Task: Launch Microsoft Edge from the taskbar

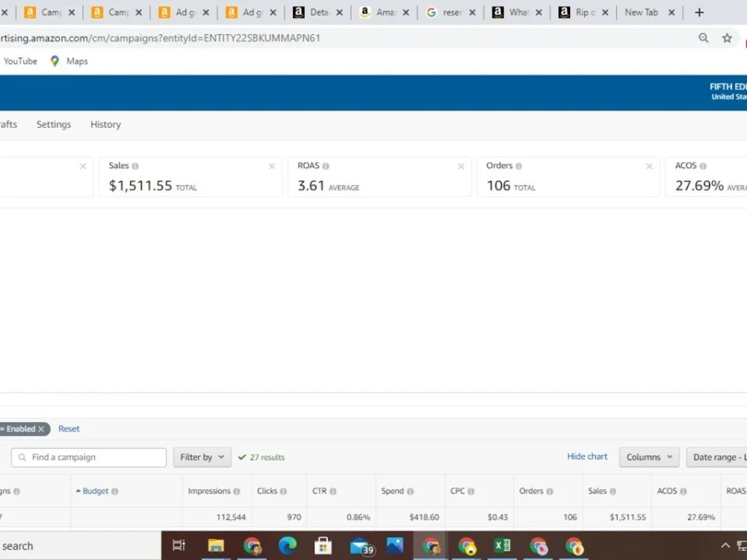Action: coord(288,546)
